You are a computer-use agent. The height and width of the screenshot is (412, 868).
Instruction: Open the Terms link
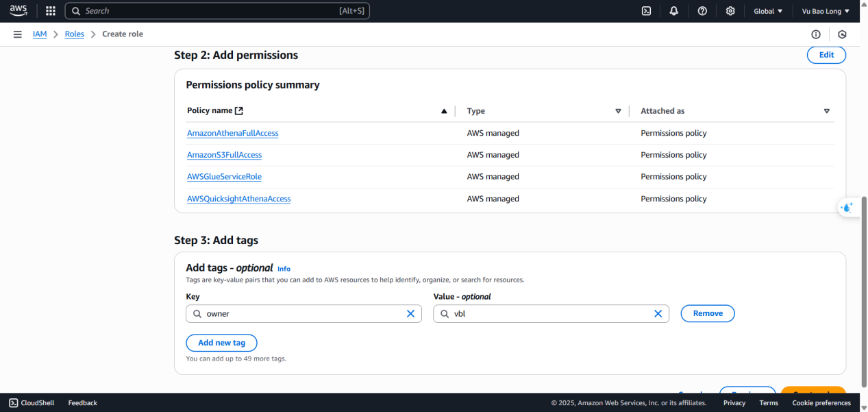pyautogui.click(x=769, y=403)
